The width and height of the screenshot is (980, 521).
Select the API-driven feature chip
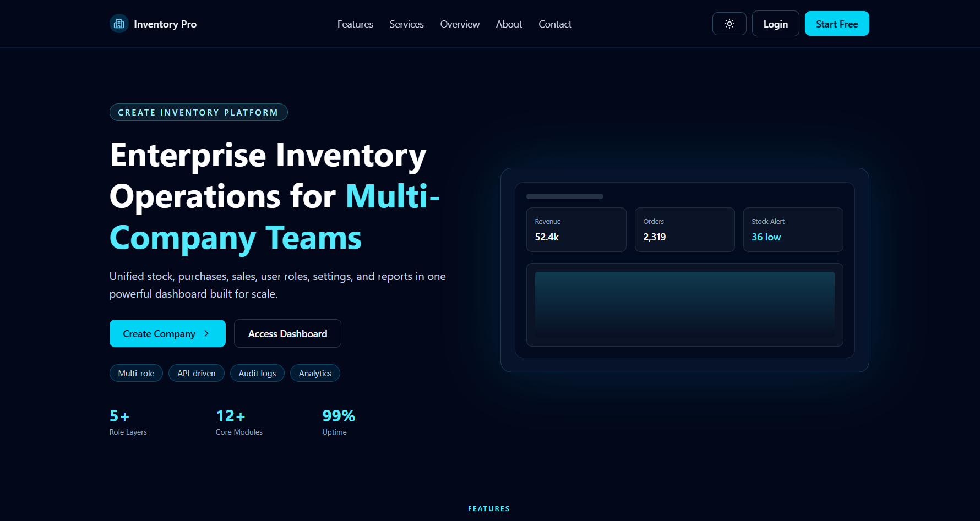click(x=196, y=373)
